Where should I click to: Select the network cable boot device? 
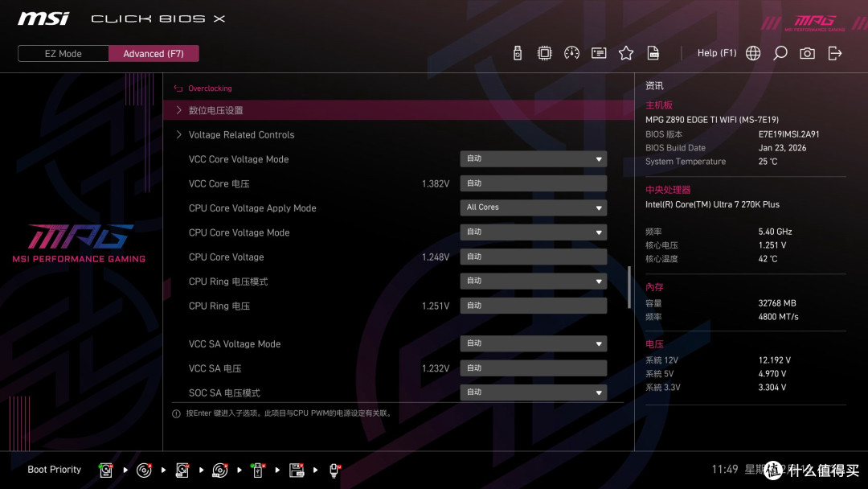pyautogui.click(x=334, y=471)
